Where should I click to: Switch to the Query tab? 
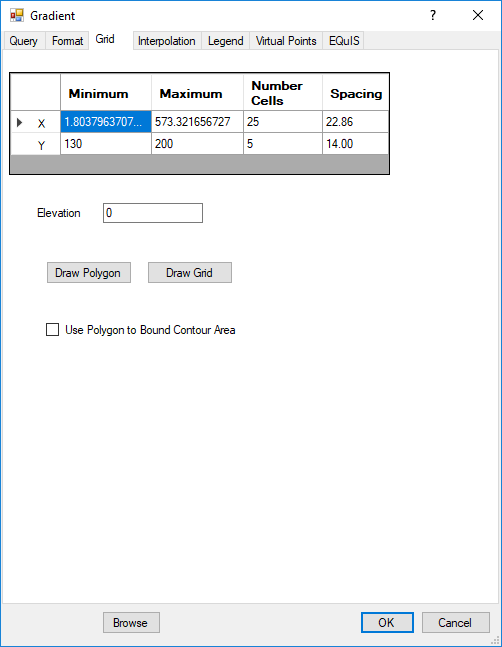pos(24,41)
